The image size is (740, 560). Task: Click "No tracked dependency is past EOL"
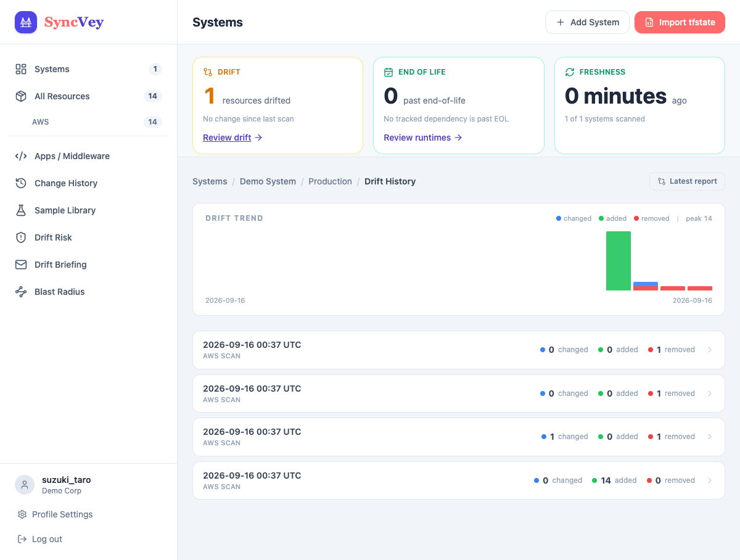click(x=446, y=119)
